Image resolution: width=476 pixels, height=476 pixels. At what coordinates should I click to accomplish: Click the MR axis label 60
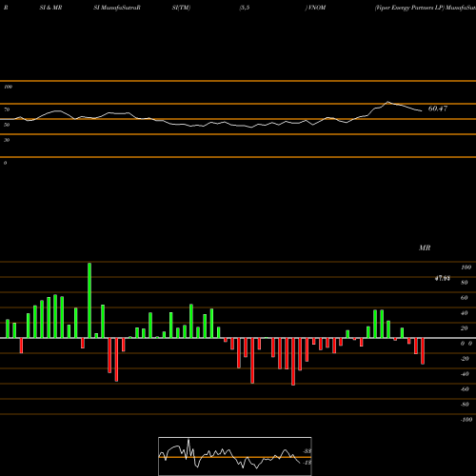pyautogui.click(x=465, y=298)
